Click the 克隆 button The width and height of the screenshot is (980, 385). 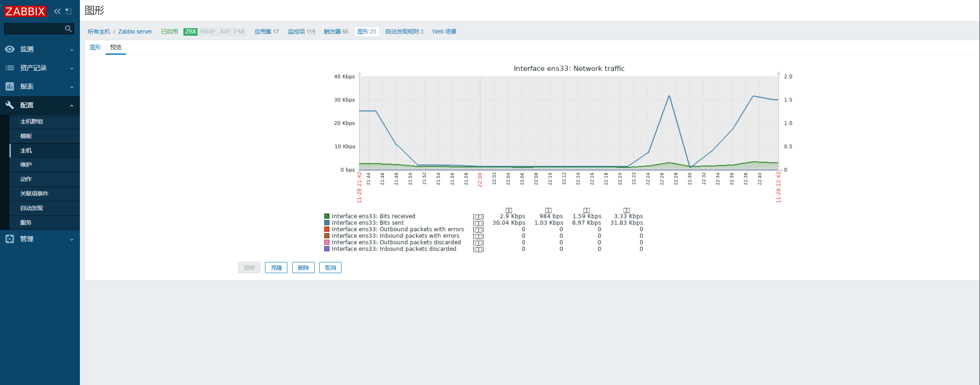click(276, 268)
